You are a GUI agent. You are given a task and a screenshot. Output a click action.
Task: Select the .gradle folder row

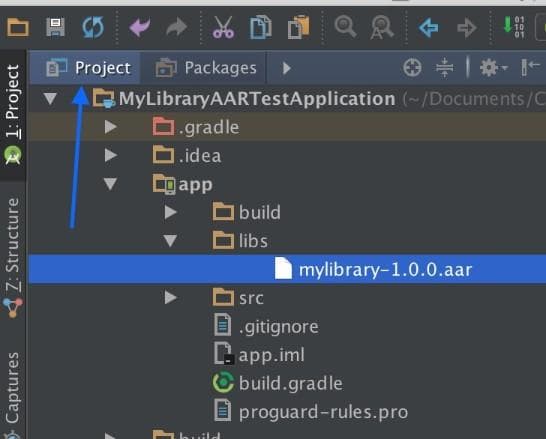(287, 127)
